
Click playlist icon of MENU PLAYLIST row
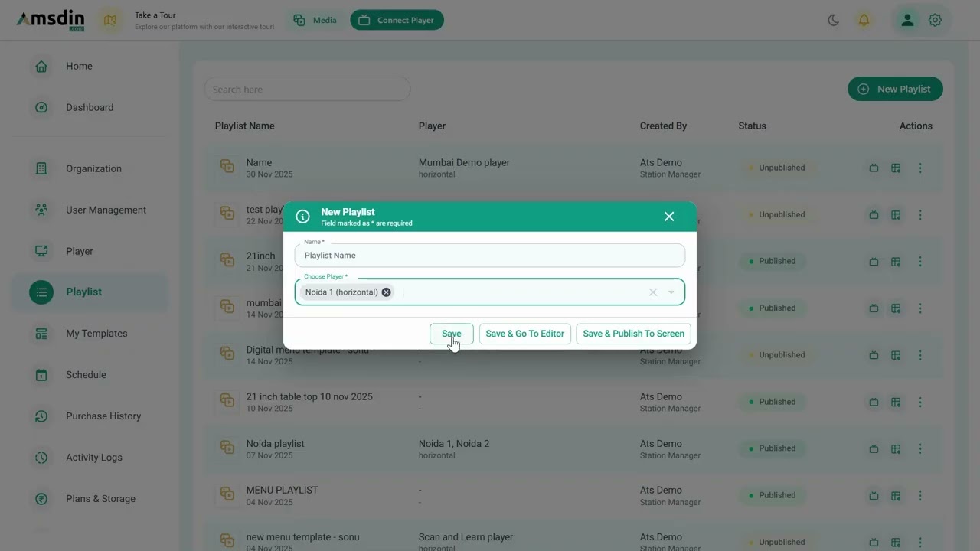pos(227,494)
